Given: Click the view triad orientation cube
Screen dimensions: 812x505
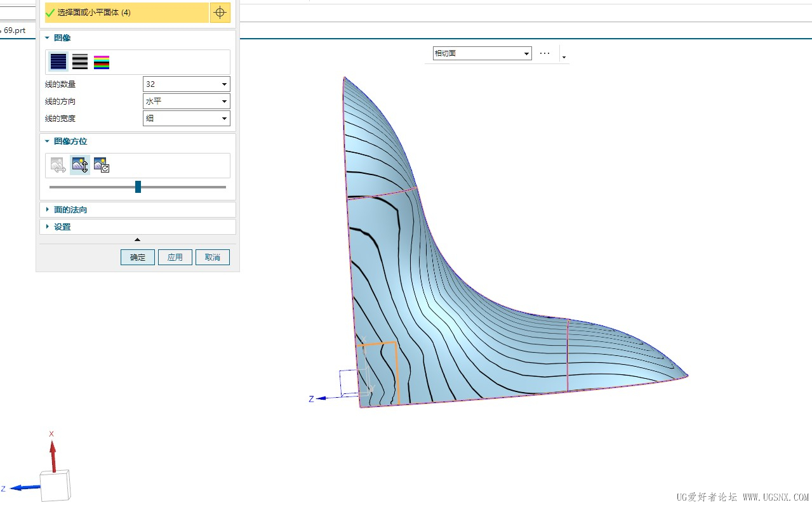Looking at the screenshot, I should click(55, 486).
